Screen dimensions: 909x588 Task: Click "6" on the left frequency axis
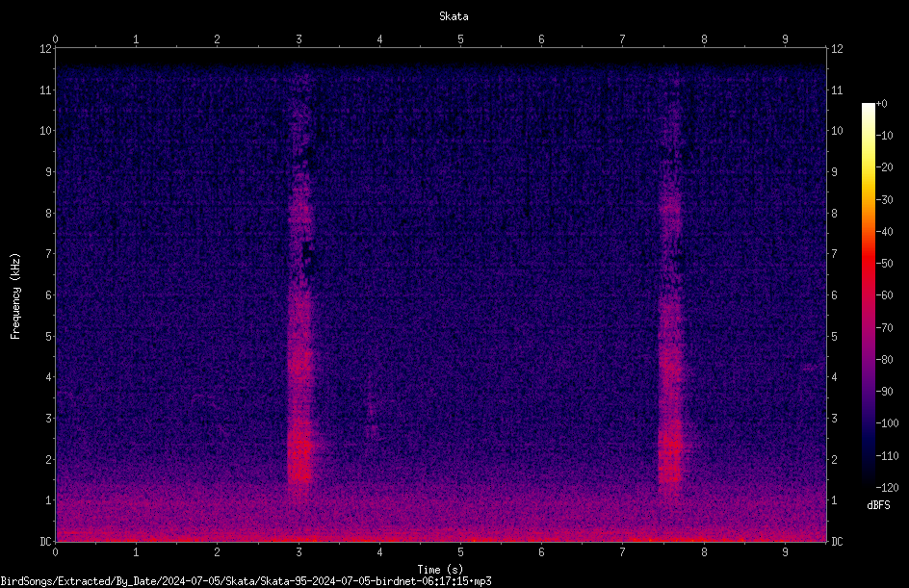49,295
